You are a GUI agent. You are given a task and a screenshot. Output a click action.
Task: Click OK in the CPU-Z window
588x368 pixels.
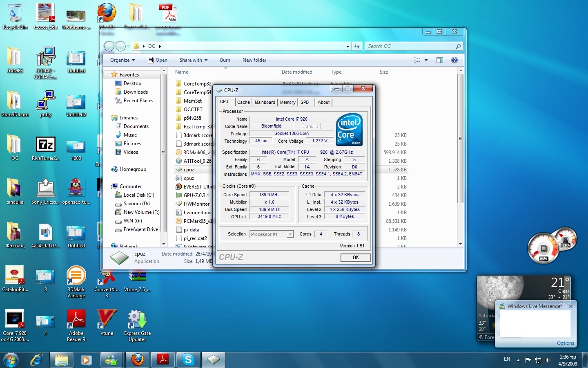click(356, 257)
